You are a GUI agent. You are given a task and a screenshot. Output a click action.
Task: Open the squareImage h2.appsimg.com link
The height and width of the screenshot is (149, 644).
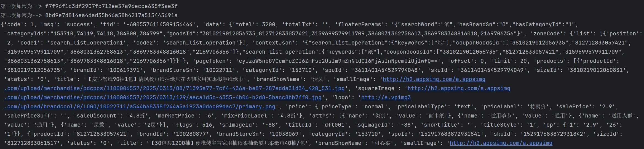[x=459, y=88]
